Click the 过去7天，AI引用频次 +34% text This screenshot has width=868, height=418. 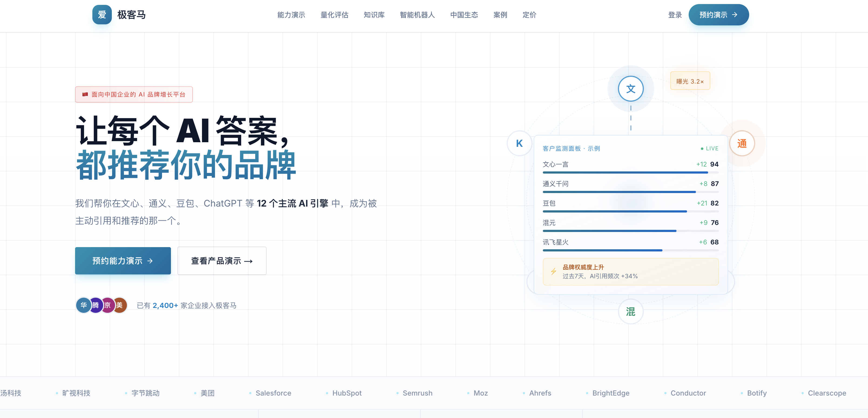pos(600,276)
